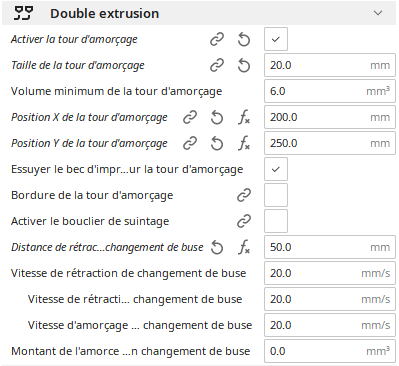Reset Activer la tour d'amorçage setting
399x366 pixels.
pyautogui.click(x=244, y=39)
